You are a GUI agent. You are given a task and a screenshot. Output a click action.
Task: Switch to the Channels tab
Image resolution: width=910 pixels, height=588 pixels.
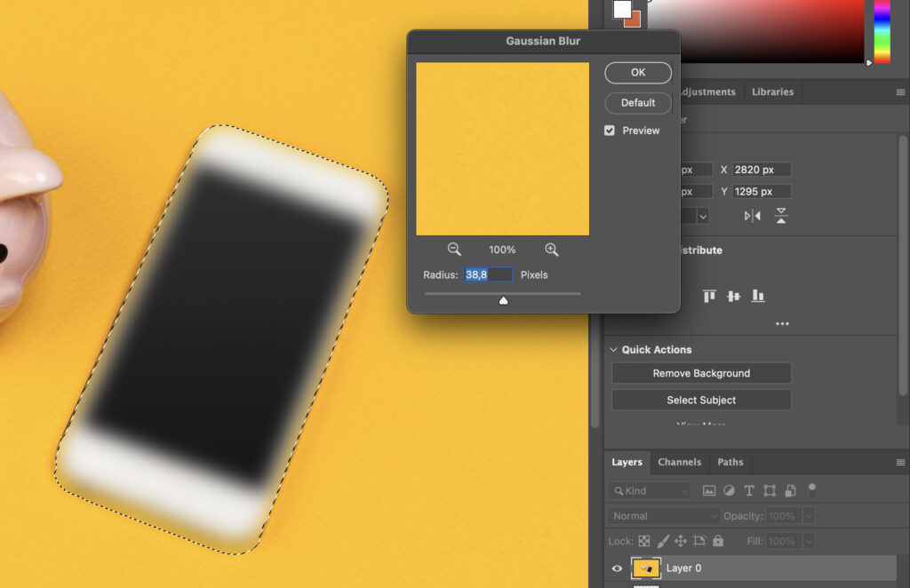point(679,462)
